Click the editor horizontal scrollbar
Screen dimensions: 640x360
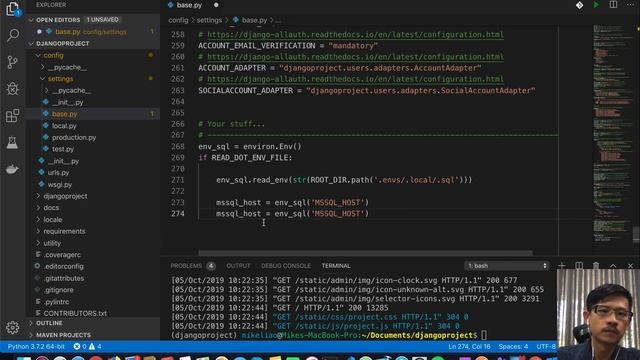(x=365, y=253)
